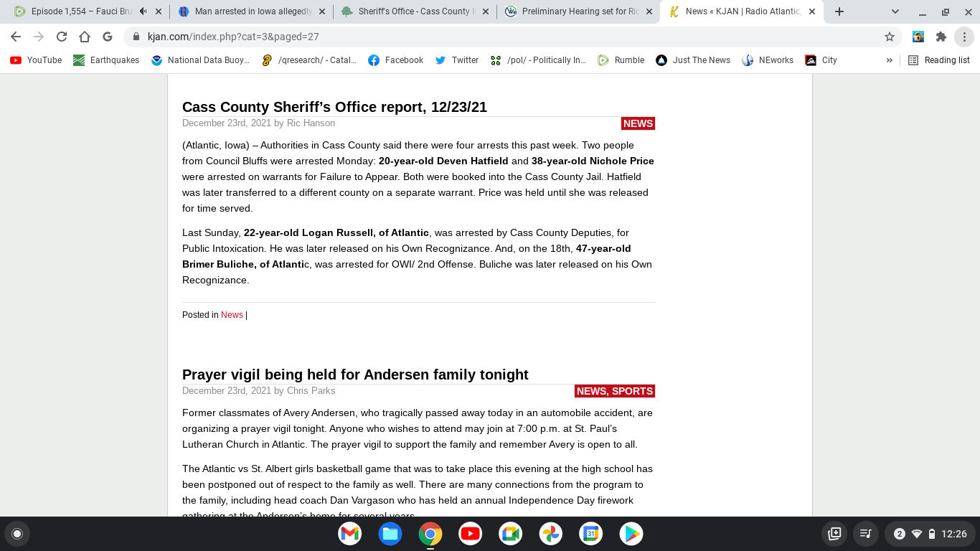
Task: Open quick settings via the 12:26 clock
Action: pos(954,534)
